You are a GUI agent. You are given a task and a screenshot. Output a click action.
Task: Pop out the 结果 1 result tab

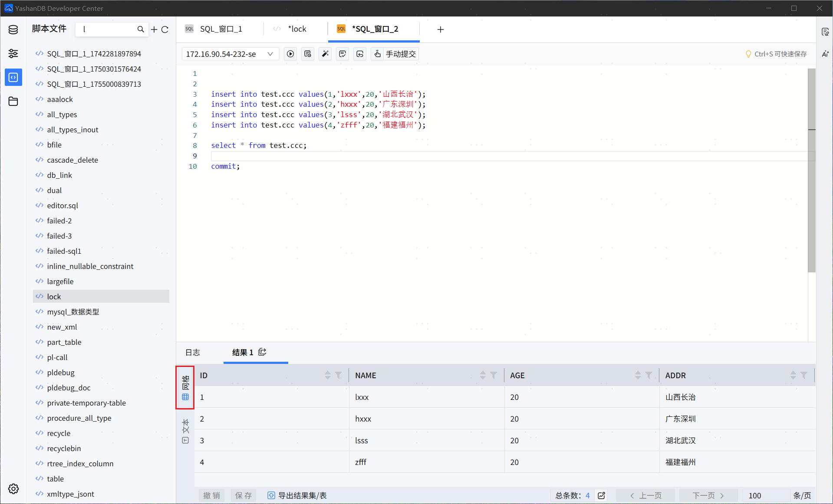pos(262,352)
